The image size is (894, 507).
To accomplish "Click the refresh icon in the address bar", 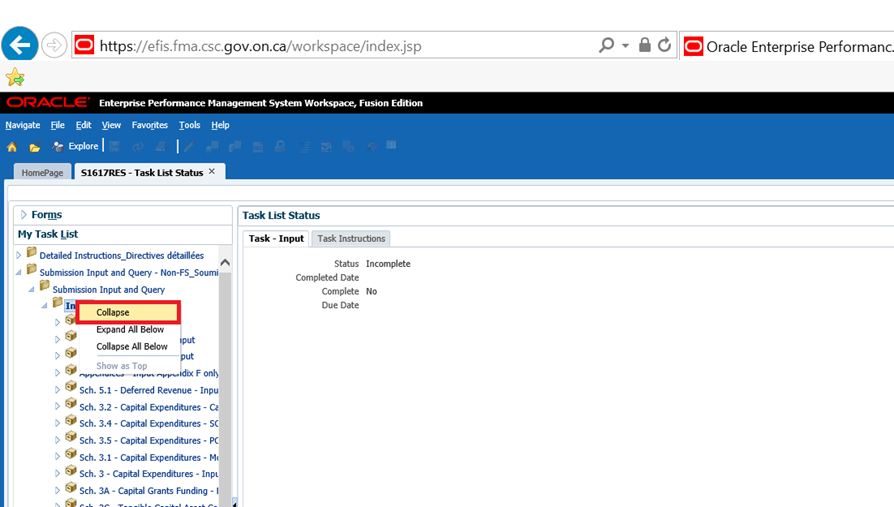I will pyautogui.click(x=664, y=46).
